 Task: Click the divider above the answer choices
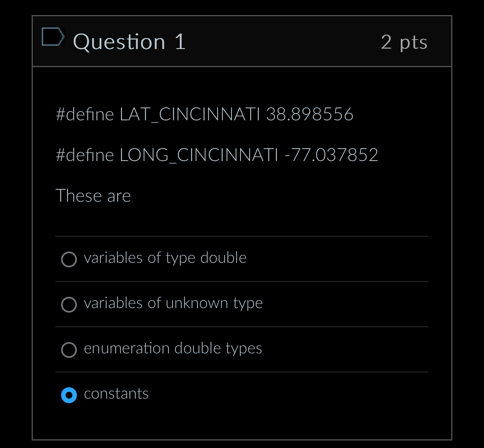242,236
